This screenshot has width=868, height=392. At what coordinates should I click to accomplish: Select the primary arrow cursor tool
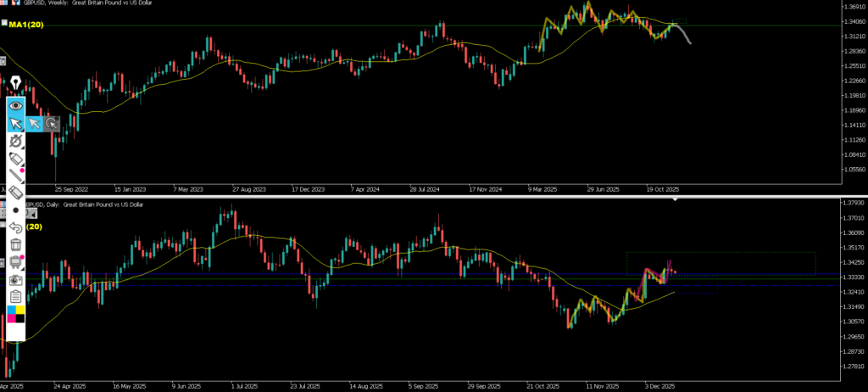(15, 124)
